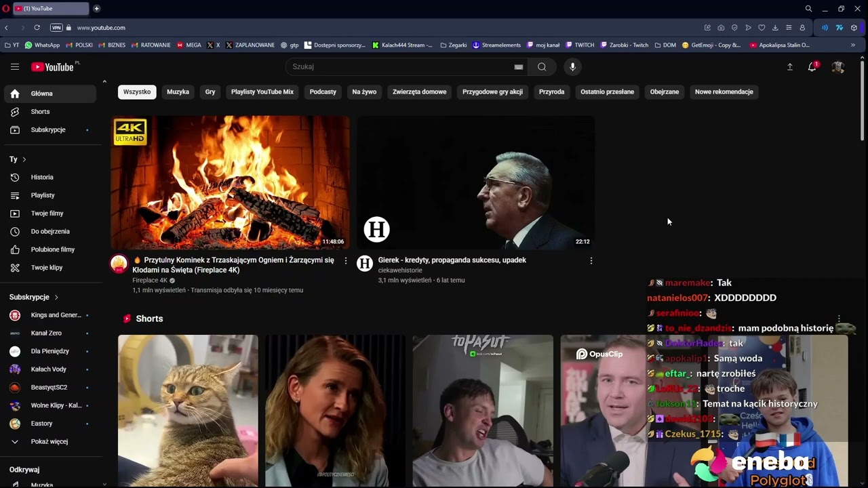Open the account avatar menu
Screen dimensions: 868x488
[x=838, y=66]
